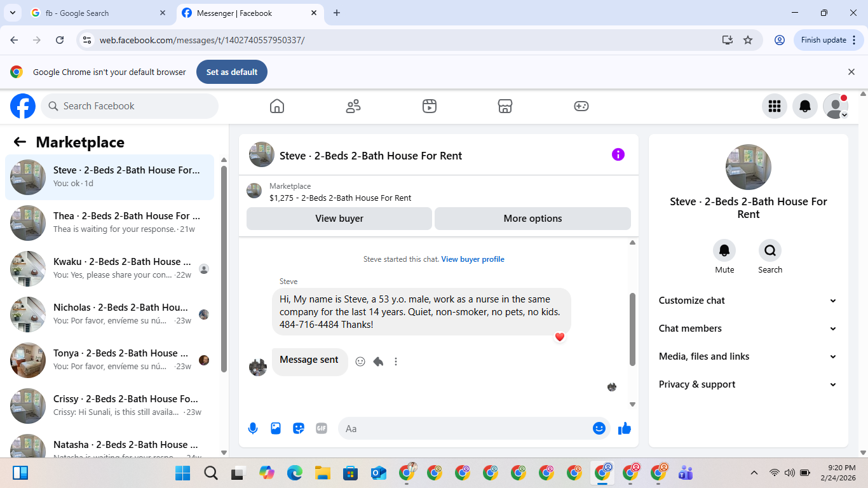Expand Media, files and links section
Viewport: 868px width, 488px height.
tap(748, 356)
